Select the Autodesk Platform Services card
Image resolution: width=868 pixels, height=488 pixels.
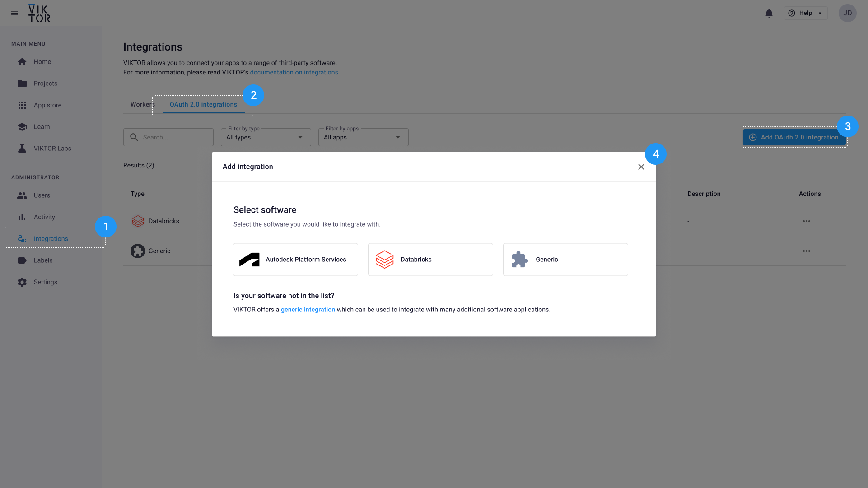295,260
